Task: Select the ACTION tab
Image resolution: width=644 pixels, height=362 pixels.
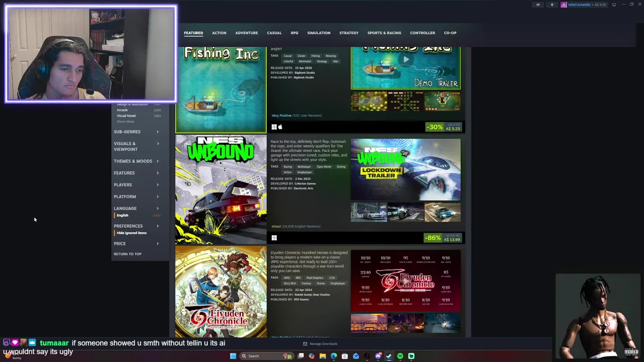Action: tap(219, 33)
